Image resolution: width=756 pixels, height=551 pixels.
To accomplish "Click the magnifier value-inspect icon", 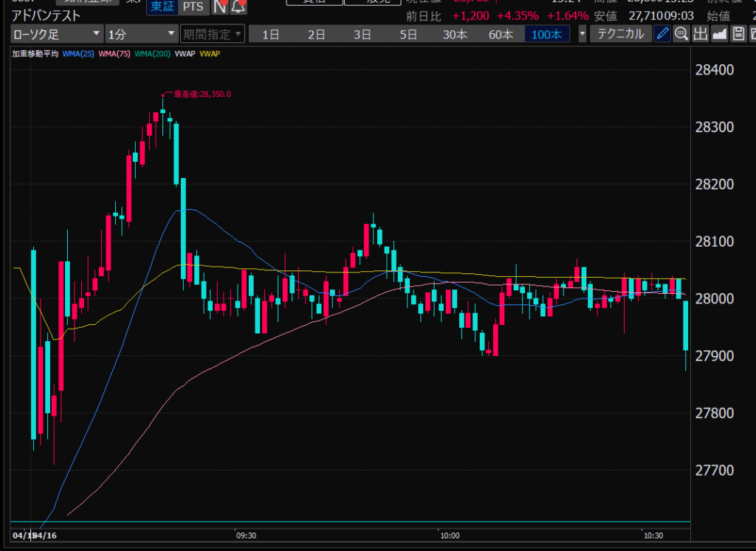I will (681, 33).
